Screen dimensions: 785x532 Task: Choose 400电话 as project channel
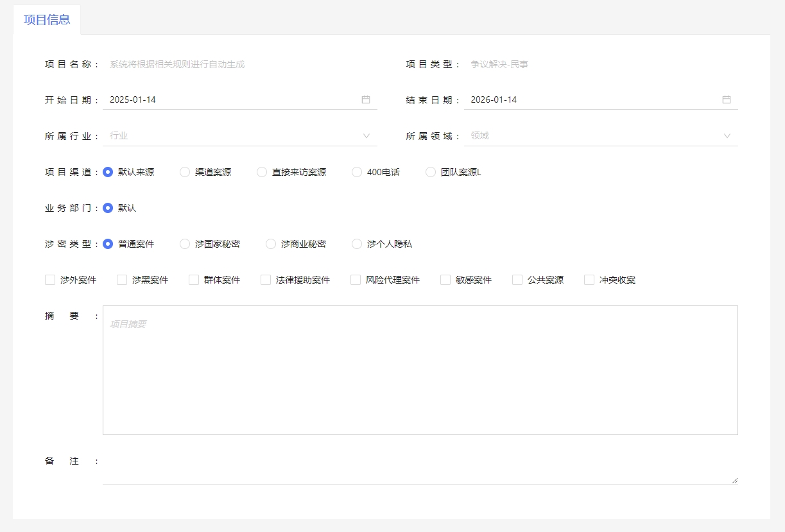[357, 172]
